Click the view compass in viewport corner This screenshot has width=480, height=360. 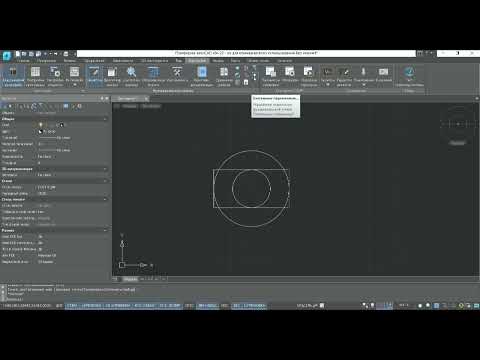pyautogui.click(x=459, y=124)
